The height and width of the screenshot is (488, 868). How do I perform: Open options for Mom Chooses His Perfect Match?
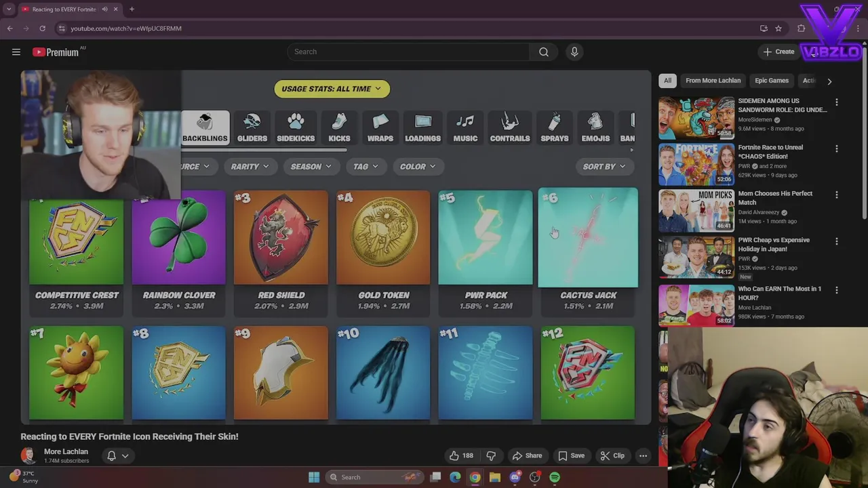[836, 195]
